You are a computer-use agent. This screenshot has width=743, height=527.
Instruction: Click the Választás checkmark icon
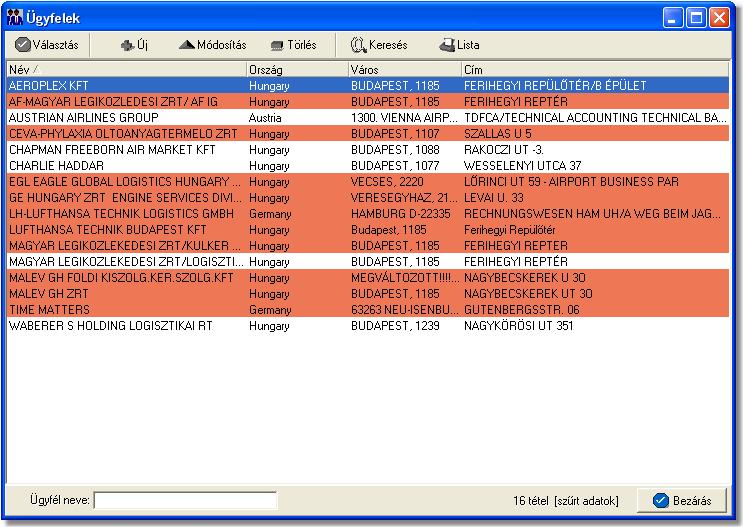coord(22,45)
